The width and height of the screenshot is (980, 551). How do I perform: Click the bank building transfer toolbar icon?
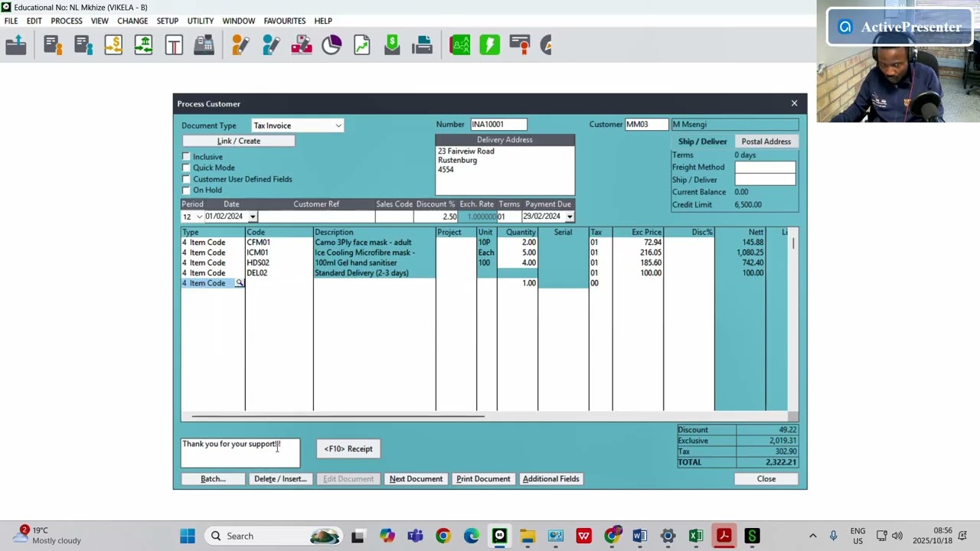(x=144, y=45)
